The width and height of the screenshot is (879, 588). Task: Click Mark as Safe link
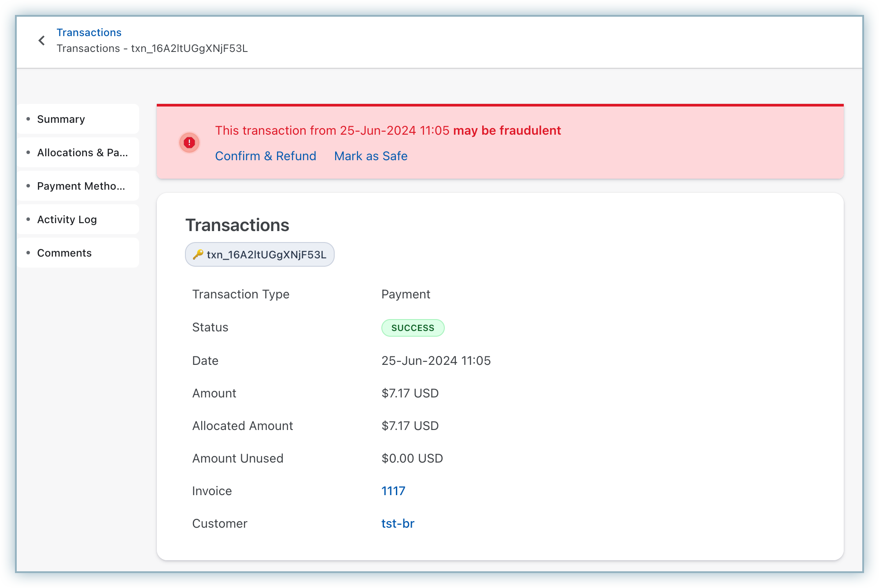(371, 156)
